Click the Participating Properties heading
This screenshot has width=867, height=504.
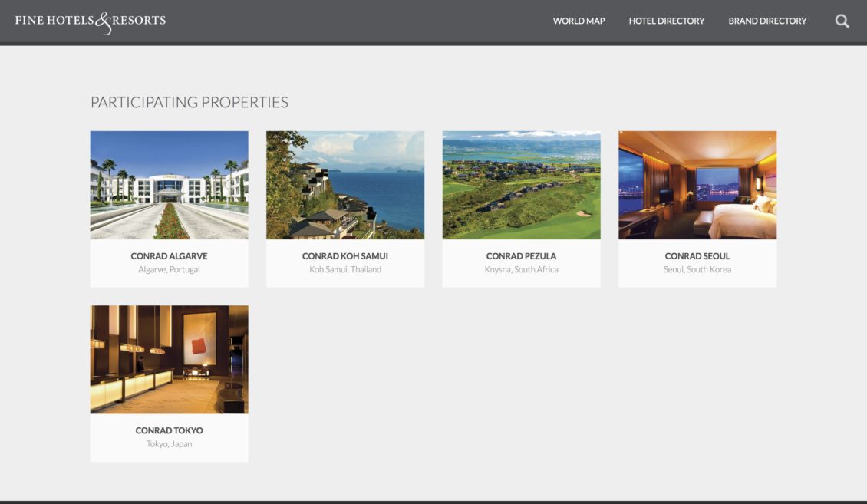click(189, 102)
